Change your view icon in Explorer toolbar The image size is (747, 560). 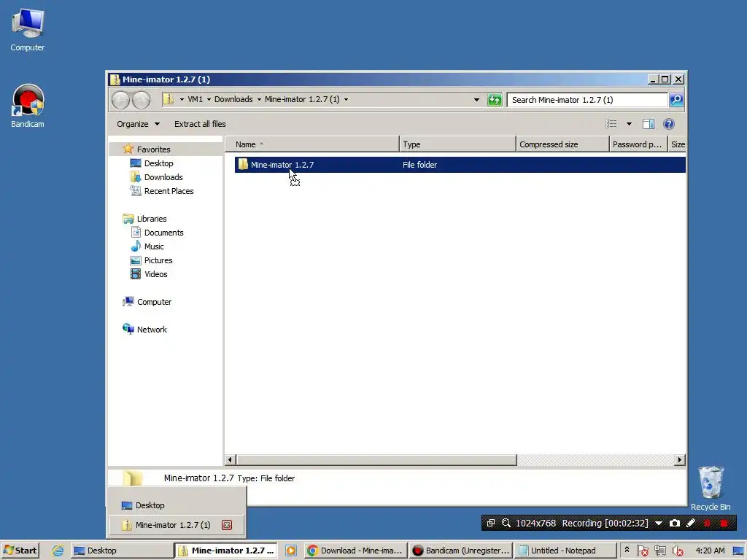(x=611, y=124)
